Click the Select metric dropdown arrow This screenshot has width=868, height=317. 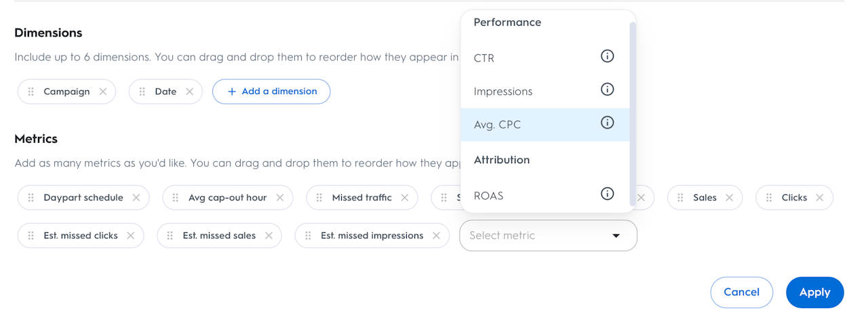616,236
